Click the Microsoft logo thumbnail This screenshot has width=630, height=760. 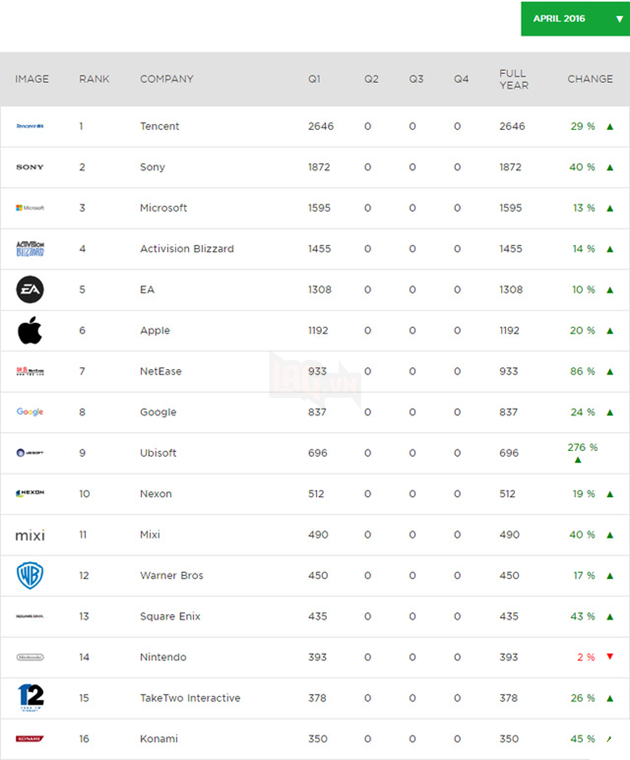click(30, 208)
